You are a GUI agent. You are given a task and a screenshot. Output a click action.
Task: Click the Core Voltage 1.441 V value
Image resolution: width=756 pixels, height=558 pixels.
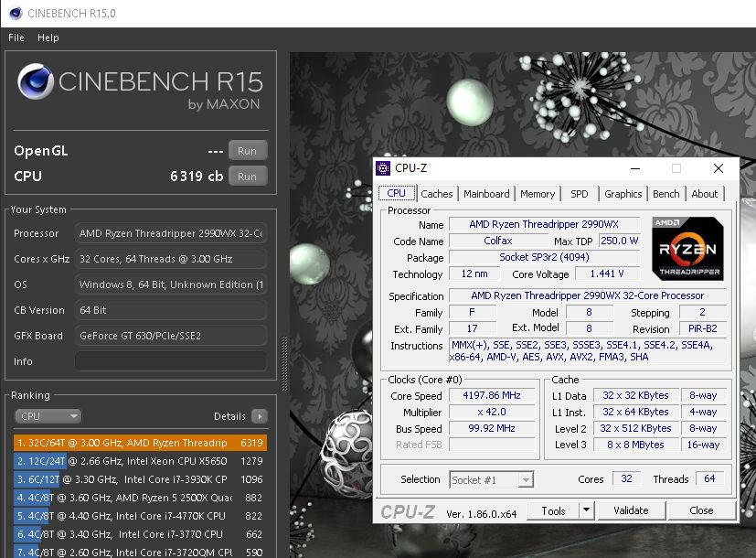(607, 274)
